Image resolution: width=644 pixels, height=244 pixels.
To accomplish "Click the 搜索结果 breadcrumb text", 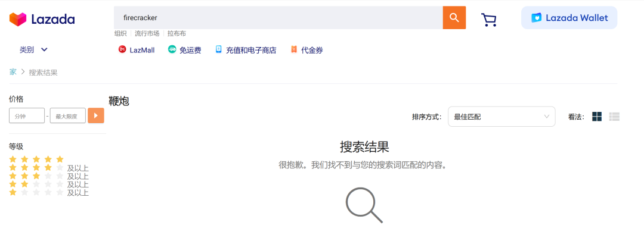I will pyautogui.click(x=43, y=73).
